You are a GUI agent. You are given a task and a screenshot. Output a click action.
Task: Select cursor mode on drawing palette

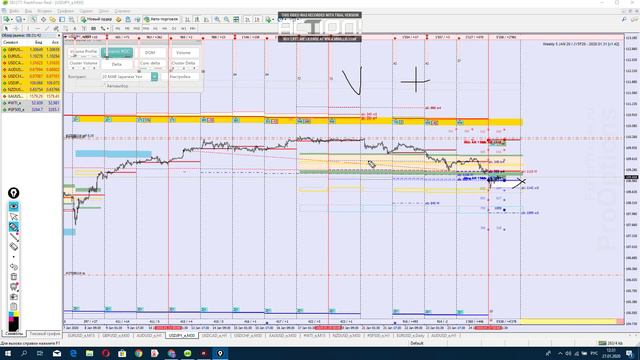(x=13, y=216)
